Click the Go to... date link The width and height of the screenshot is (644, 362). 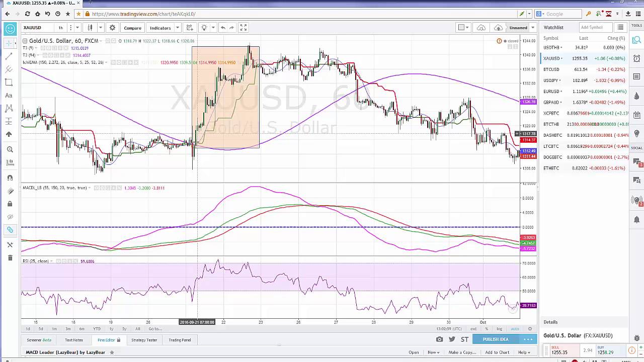click(155, 329)
